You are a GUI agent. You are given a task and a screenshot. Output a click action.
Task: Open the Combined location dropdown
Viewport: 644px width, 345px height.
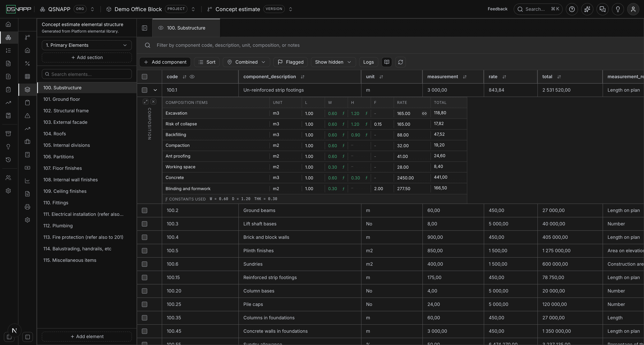point(246,62)
